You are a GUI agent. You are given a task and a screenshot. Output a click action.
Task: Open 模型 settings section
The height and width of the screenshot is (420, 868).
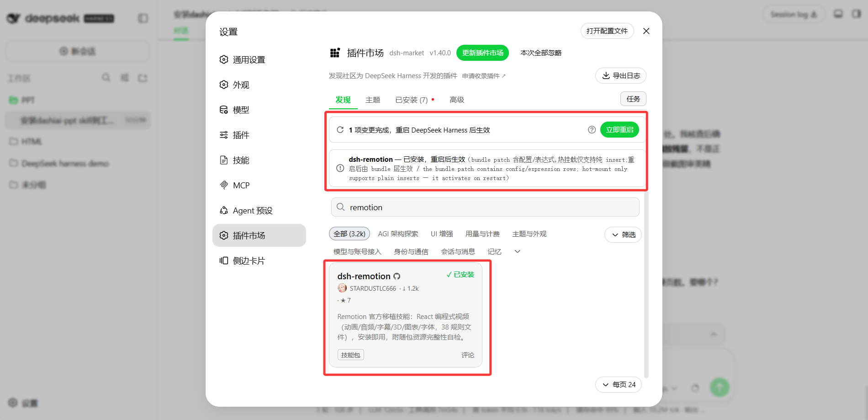(x=259, y=110)
